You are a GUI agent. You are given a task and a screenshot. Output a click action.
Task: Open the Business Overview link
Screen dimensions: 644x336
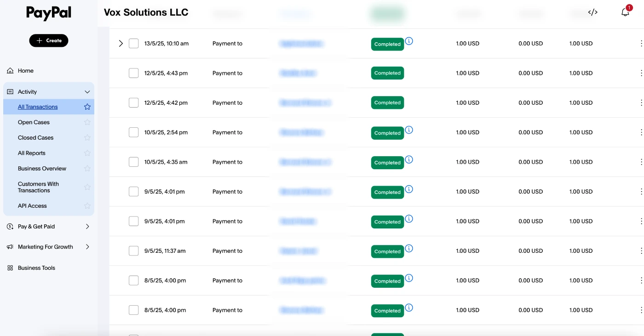(x=43, y=168)
